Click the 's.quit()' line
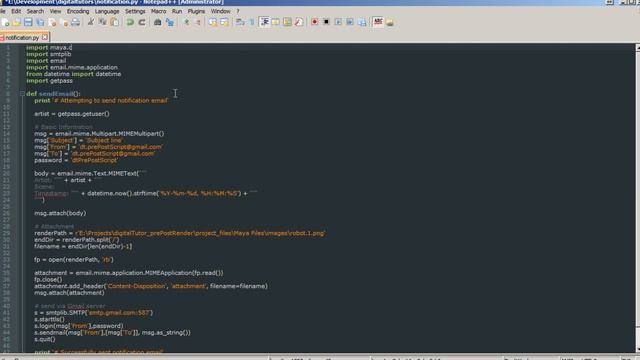The height and width of the screenshot is (360, 640). point(45,340)
